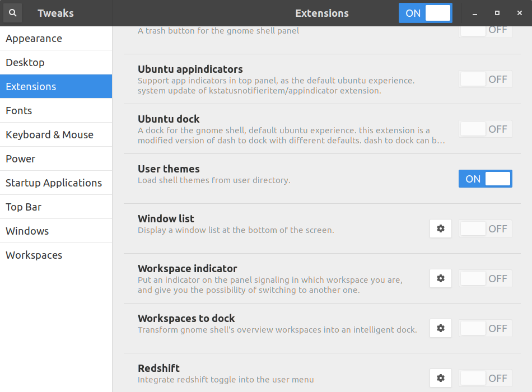532x392 pixels.
Task: Click 'Integrate redshift toggle into the user menu'
Action: (x=226, y=380)
